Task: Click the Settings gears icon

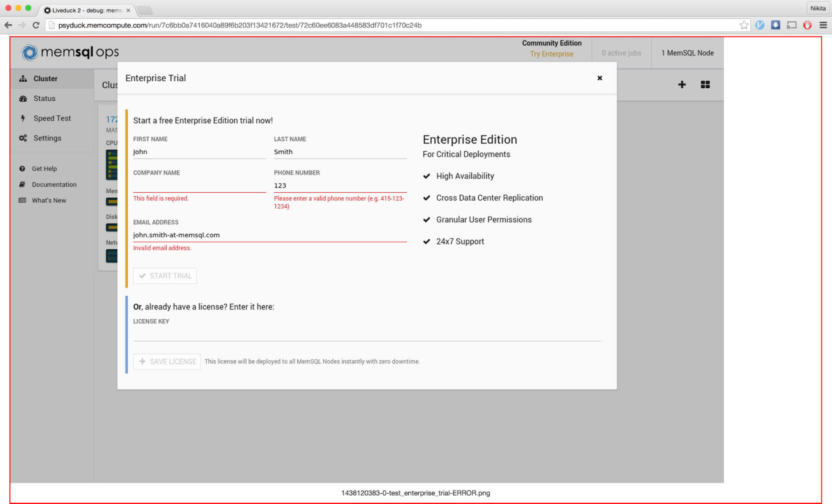Action: point(23,138)
